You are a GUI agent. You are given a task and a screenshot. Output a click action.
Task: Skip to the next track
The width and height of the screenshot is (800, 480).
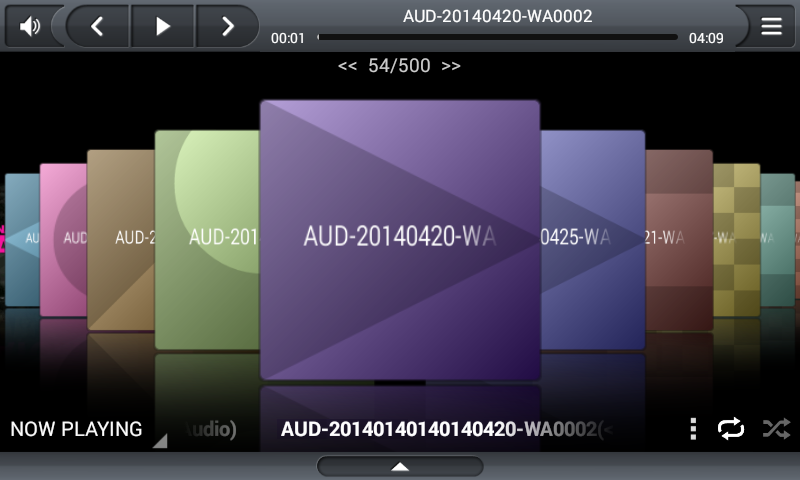(x=228, y=26)
